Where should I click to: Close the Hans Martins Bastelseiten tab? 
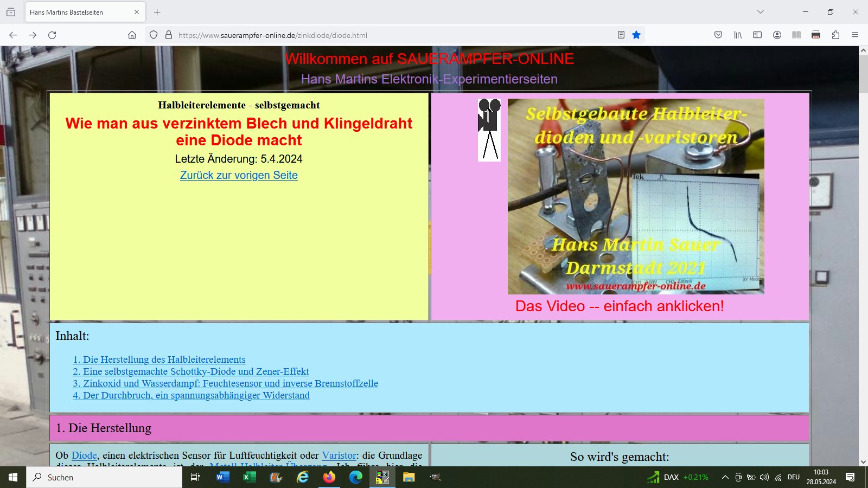137,12
